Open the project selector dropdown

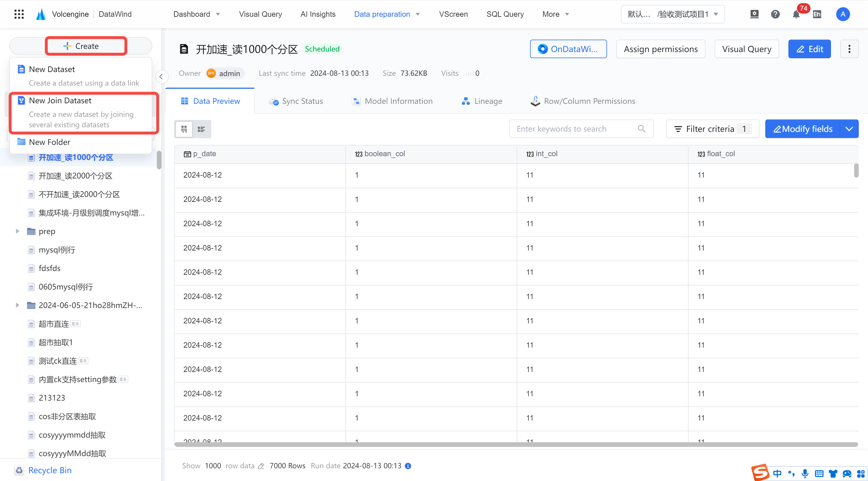pos(673,14)
